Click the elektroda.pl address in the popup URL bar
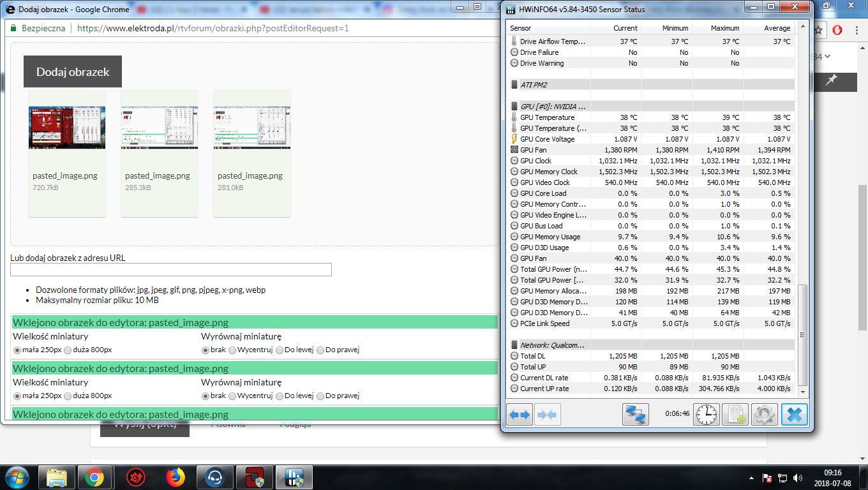Viewport: 868px width, 490px height. click(x=213, y=28)
